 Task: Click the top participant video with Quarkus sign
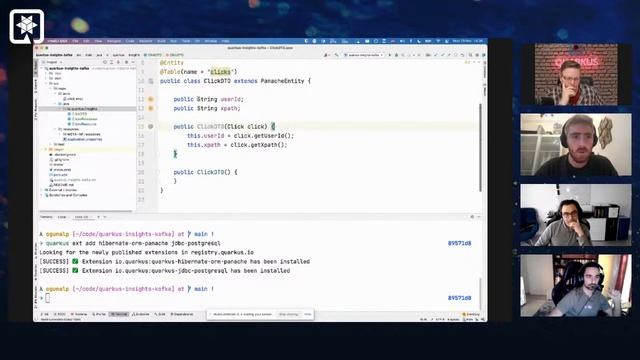[x=576, y=75]
